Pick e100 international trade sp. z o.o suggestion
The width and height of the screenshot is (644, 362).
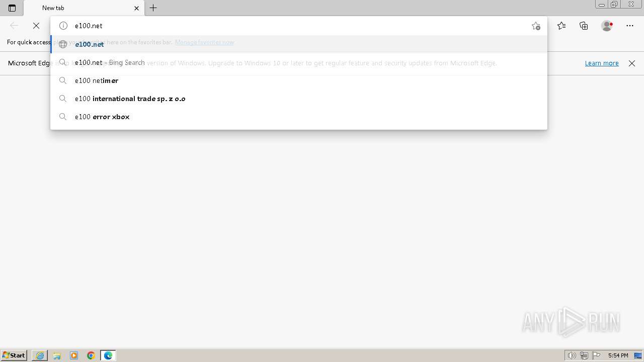(x=299, y=99)
